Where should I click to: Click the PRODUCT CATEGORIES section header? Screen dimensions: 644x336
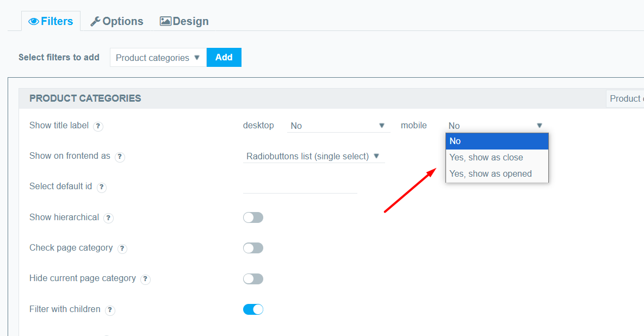click(x=85, y=98)
